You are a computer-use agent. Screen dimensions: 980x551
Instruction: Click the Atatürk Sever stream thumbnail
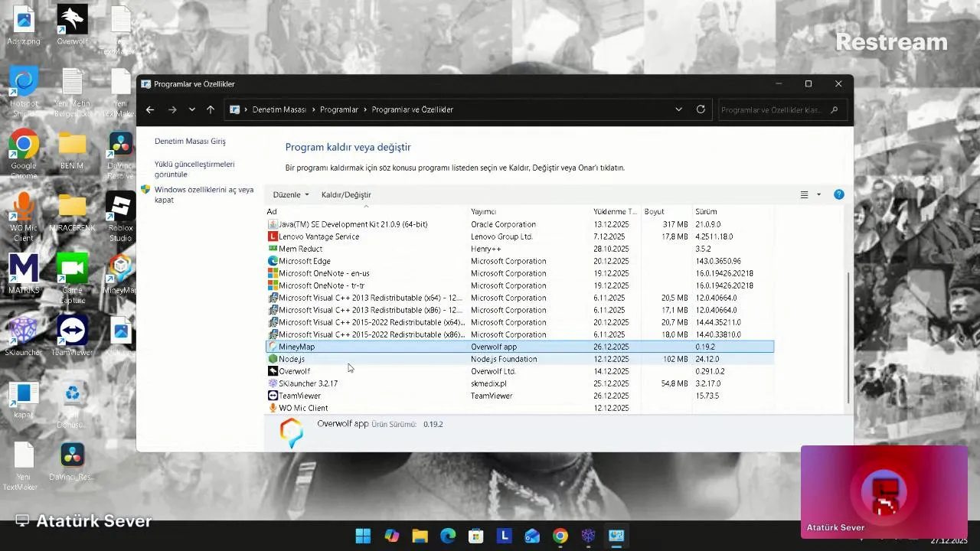coord(884,492)
